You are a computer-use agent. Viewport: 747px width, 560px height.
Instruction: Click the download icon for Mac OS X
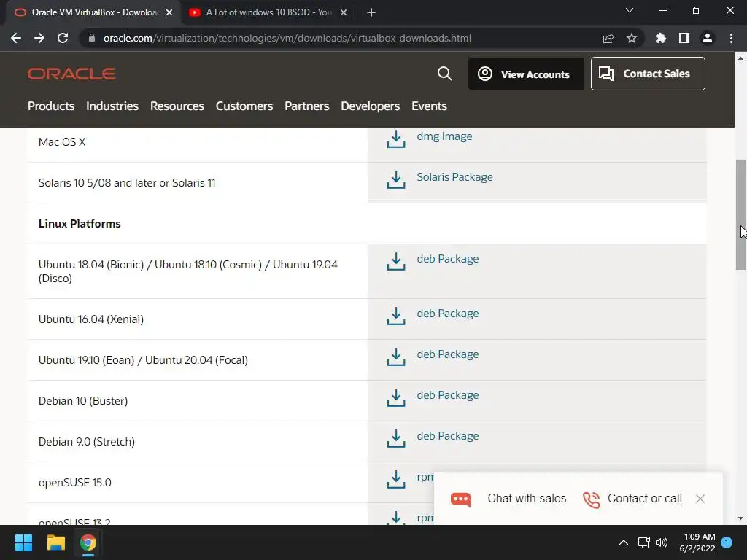tap(396, 139)
